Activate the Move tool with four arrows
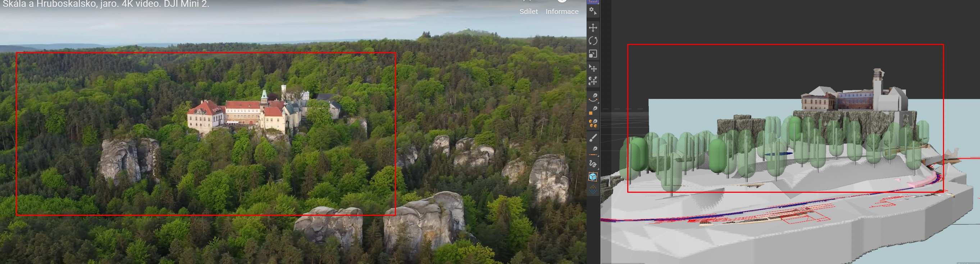The image size is (980, 264). 593,27
